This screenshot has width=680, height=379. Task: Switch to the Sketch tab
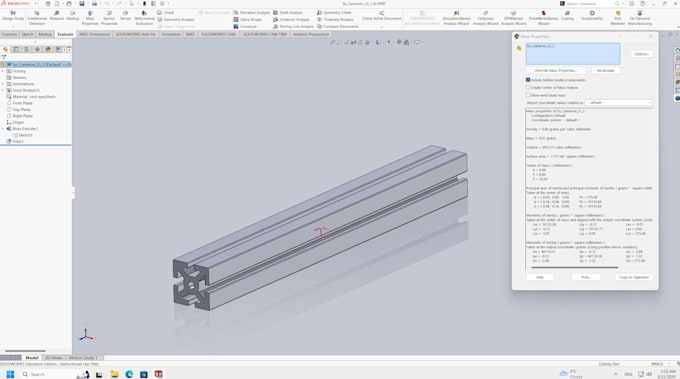(27, 34)
